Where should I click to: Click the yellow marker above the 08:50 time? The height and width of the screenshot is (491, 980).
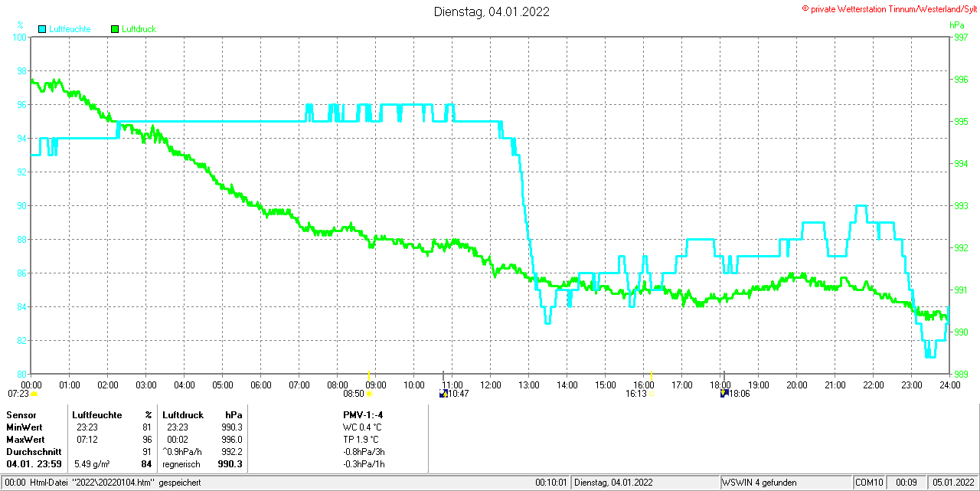point(370,374)
